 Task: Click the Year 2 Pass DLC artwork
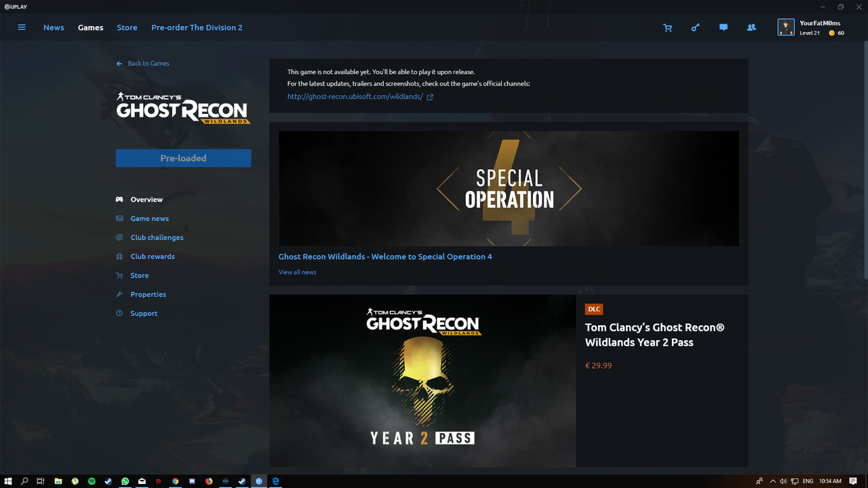click(x=422, y=381)
